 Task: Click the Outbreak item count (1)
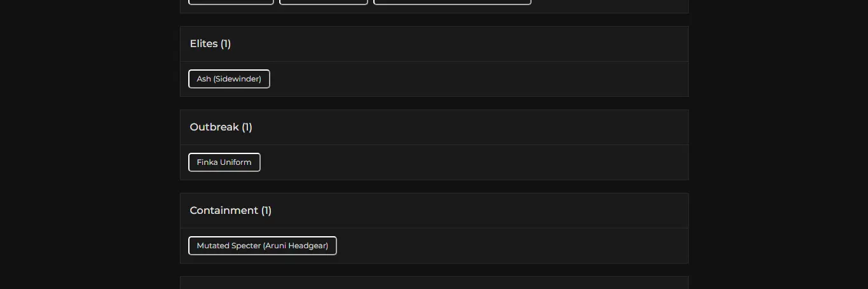(x=247, y=127)
